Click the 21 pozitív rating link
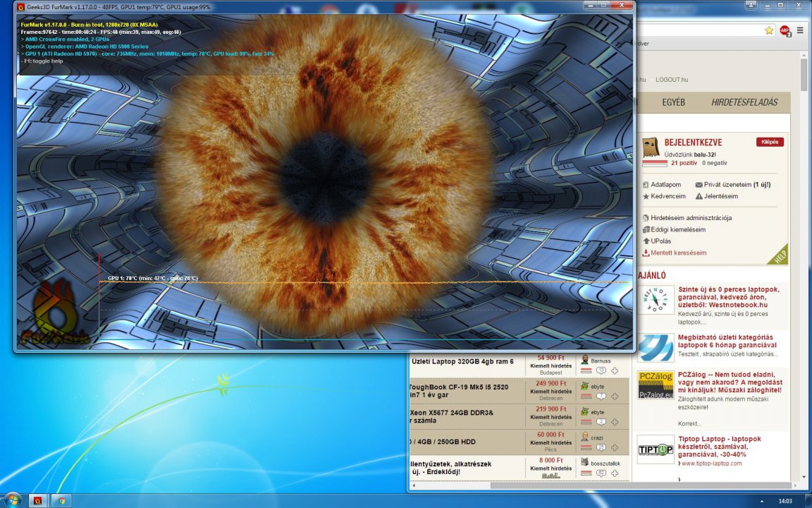 [x=684, y=163]
